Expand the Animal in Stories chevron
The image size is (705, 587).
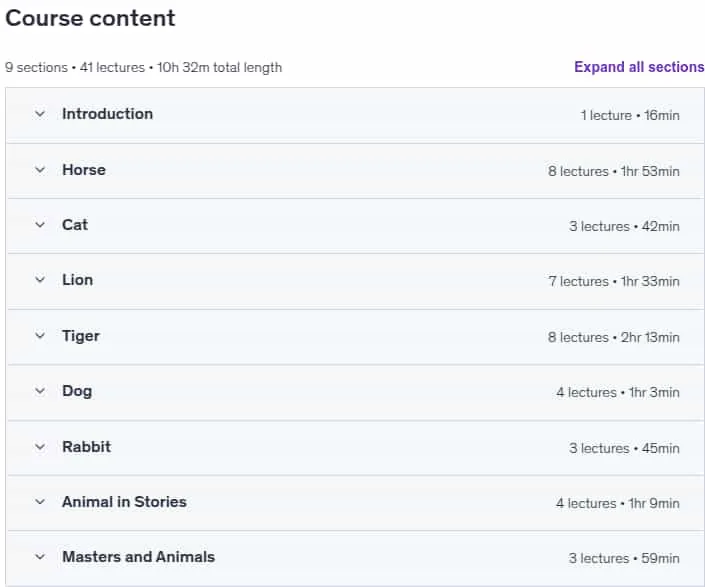tap(40, 502)
